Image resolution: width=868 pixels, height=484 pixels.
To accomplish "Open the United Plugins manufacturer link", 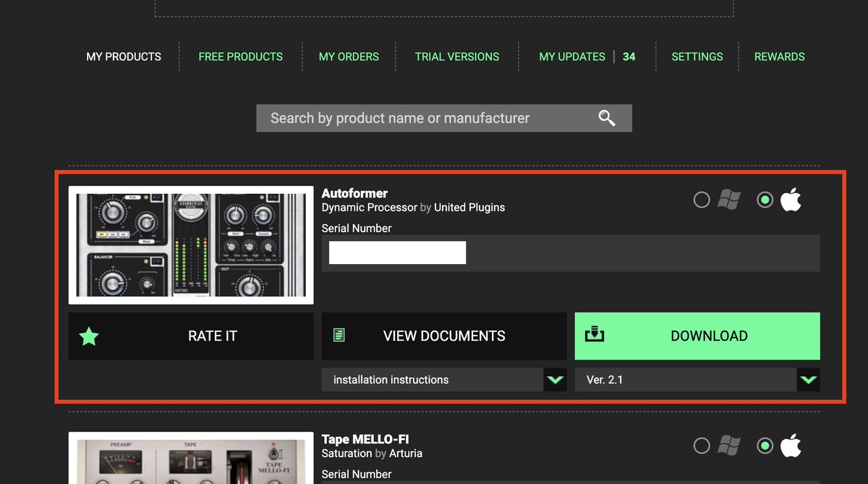I will (469, 208).
